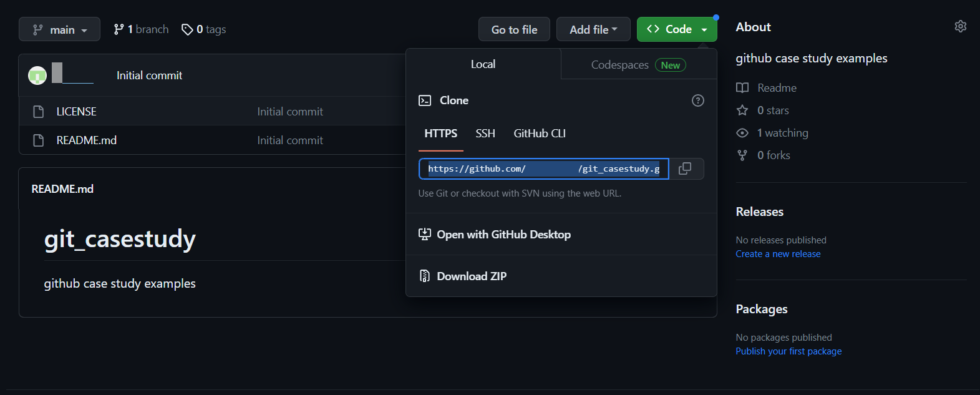Image resolution: width=980 pixels, height=395 pixels.
Task: Click the file icon next to README.md
Action: (x=38, y=140)
